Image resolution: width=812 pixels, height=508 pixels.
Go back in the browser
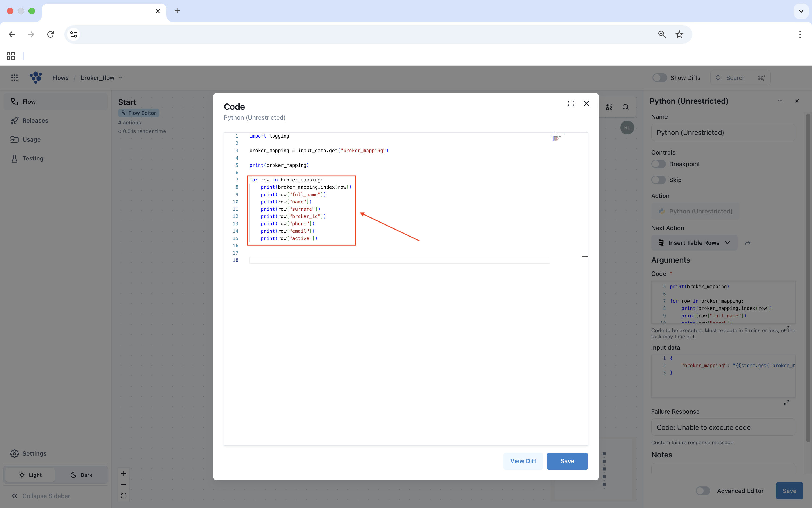12,34
